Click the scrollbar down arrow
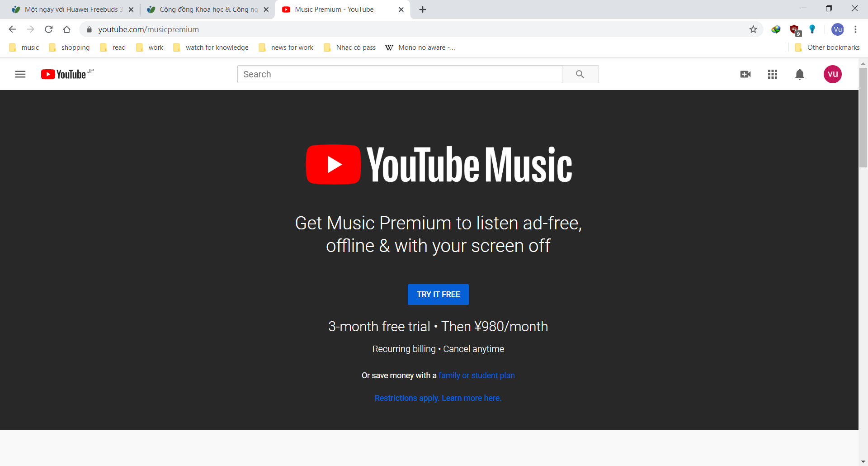868x466 pixels. coord(863,461)
